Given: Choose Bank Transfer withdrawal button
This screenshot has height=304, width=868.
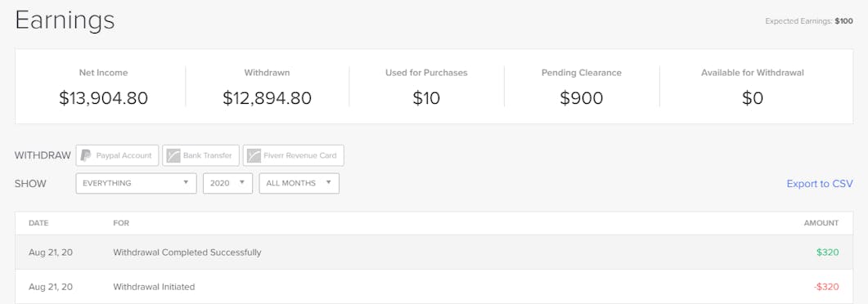Looking at the screenshot, I should point(200,155).
